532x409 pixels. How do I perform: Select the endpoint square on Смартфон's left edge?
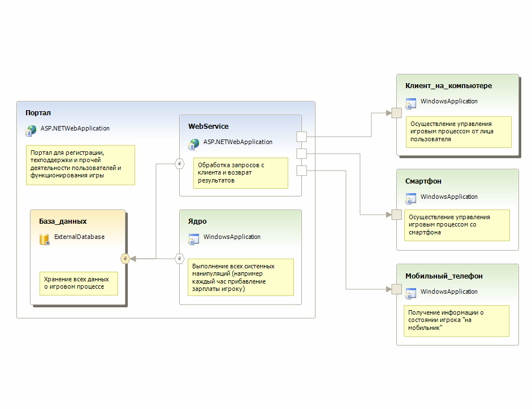(396, 215)
